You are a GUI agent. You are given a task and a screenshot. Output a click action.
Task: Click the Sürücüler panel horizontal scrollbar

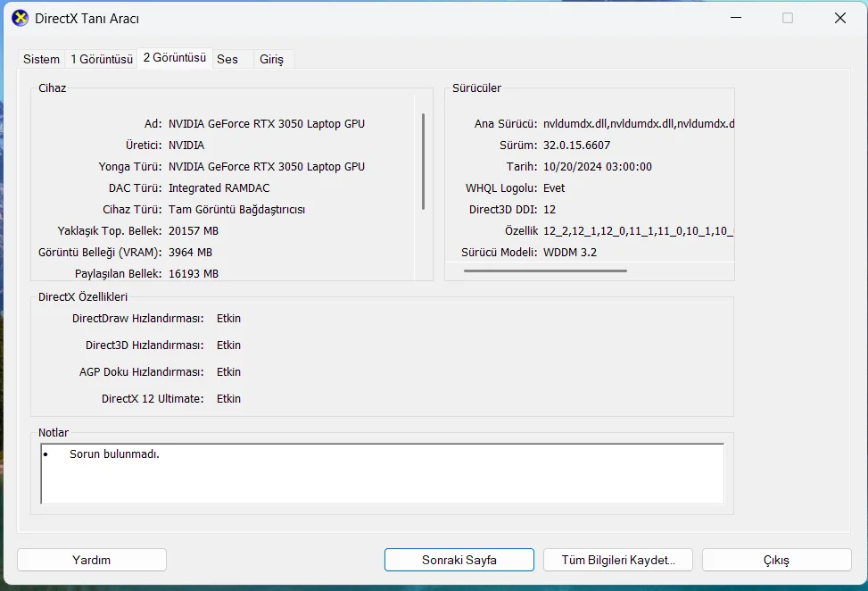pos(545,271)
